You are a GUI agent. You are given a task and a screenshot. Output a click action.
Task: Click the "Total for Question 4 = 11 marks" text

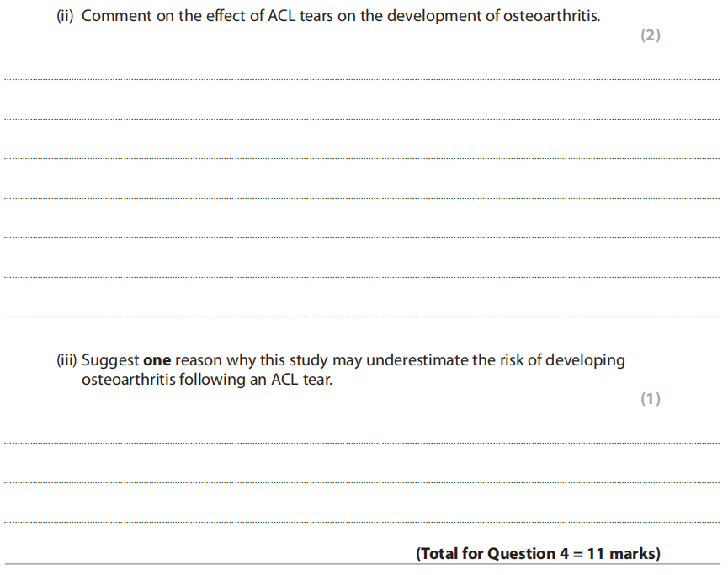[x=538, y=553]
